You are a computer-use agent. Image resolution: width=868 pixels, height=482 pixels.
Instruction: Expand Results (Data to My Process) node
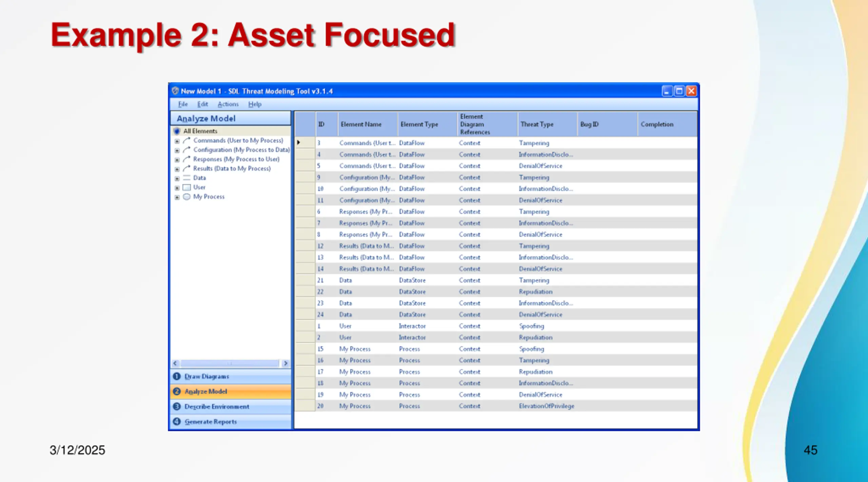click(177, 169)
